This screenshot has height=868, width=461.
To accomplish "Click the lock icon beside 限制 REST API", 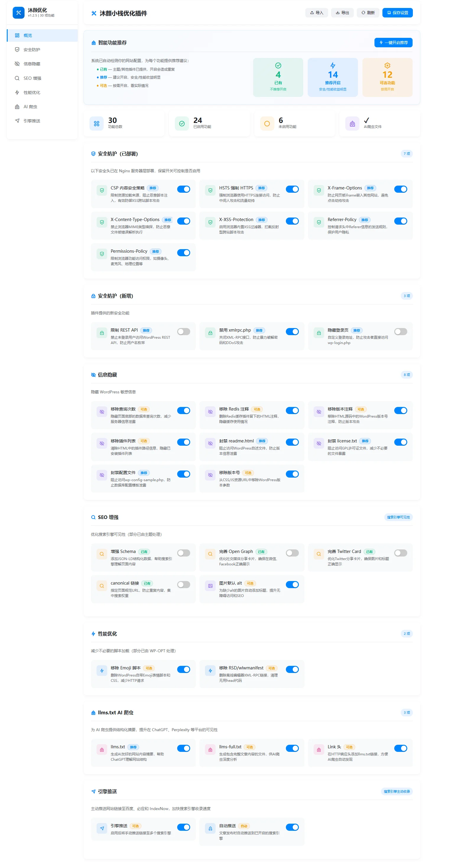I will 102,333.
